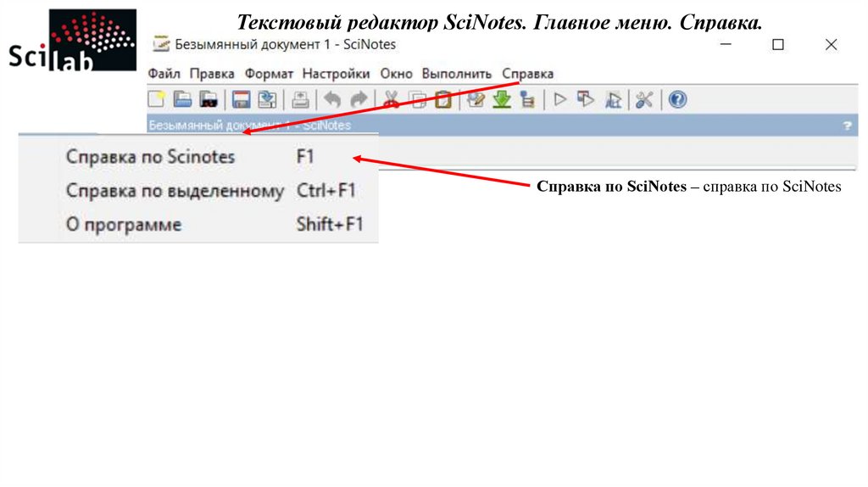Viewport: 868px width, 487px height.
Task: Undo the last edit via toolbar arrow
Action: (332, 100)
